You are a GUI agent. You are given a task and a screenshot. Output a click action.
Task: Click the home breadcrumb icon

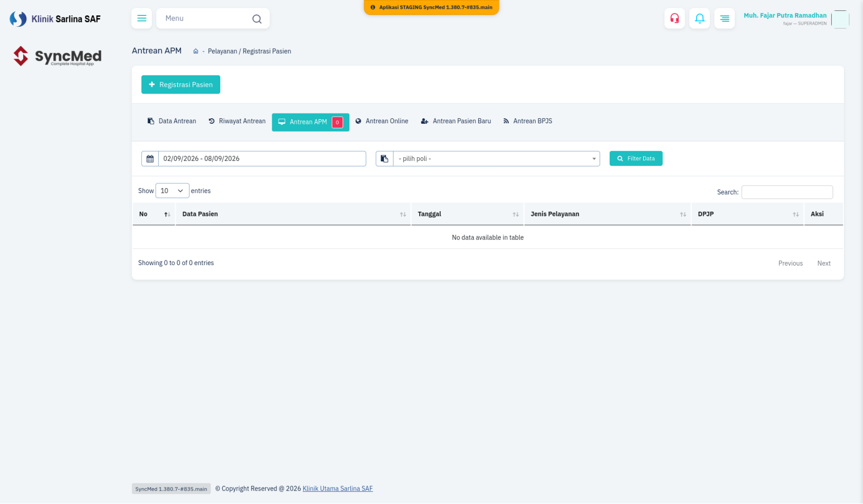click(x=196, y=51)
